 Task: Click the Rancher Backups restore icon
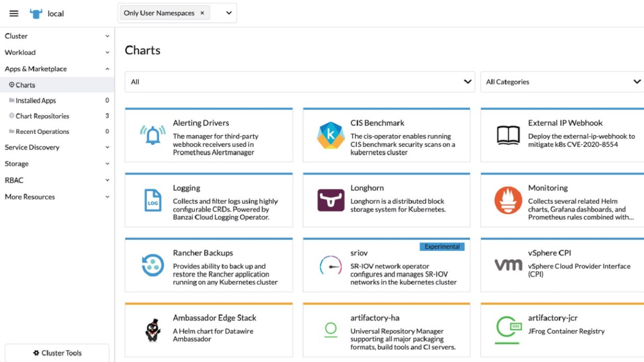click(153, 265)
